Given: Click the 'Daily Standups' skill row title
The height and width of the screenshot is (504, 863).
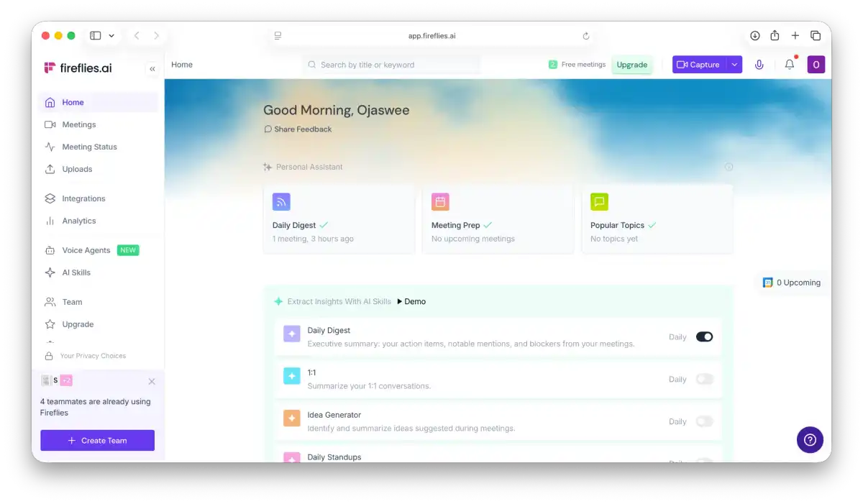Looking at the screenshot, I should coord(334,457).
